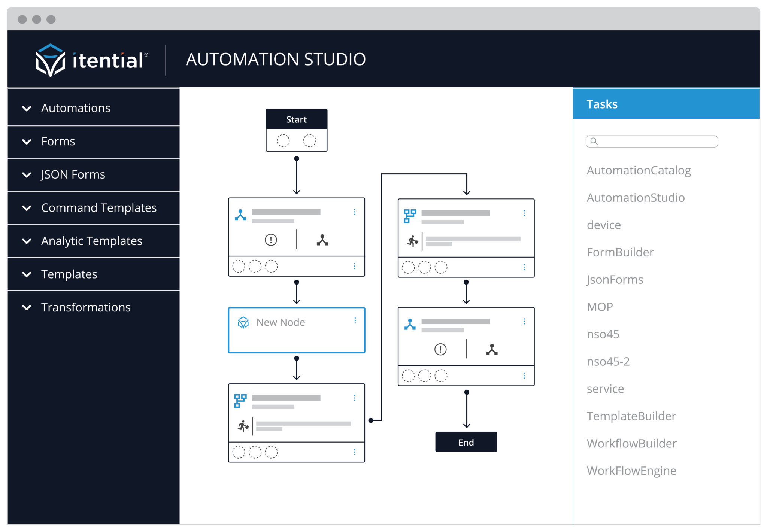
Task: Expand the Command Templates section
Action: (99, 208)
